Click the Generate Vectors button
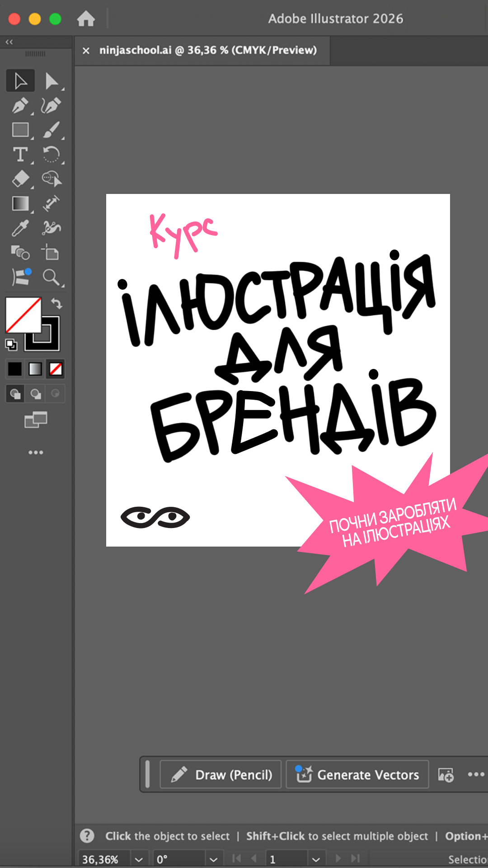488x868 pixels. (357, 774)
